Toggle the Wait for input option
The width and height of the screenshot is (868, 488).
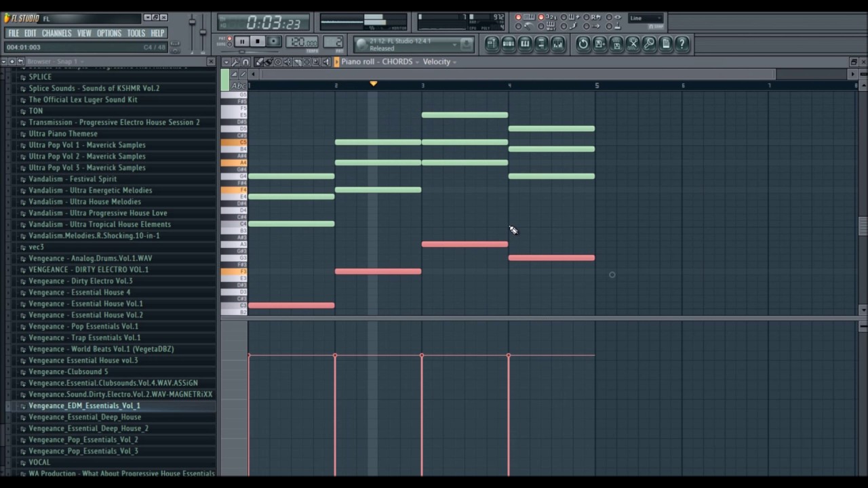click(x=541, y=26)
